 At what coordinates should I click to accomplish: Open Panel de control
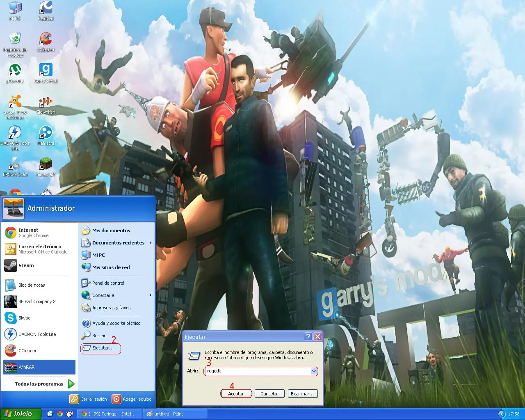pos(116,283)
